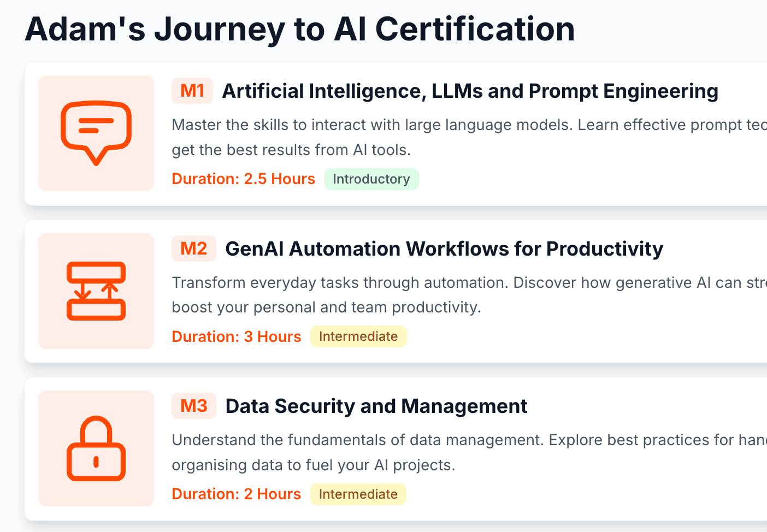Click the Adam's Journey to AI Certification heading
767x532 pixels.
(x=300, y=29)
